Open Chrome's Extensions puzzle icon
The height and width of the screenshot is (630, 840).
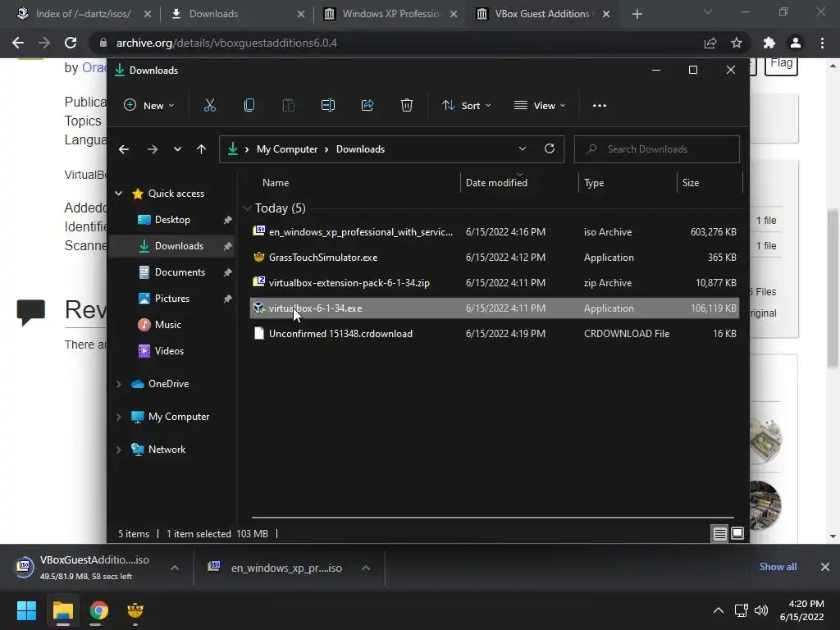(769, 43)
